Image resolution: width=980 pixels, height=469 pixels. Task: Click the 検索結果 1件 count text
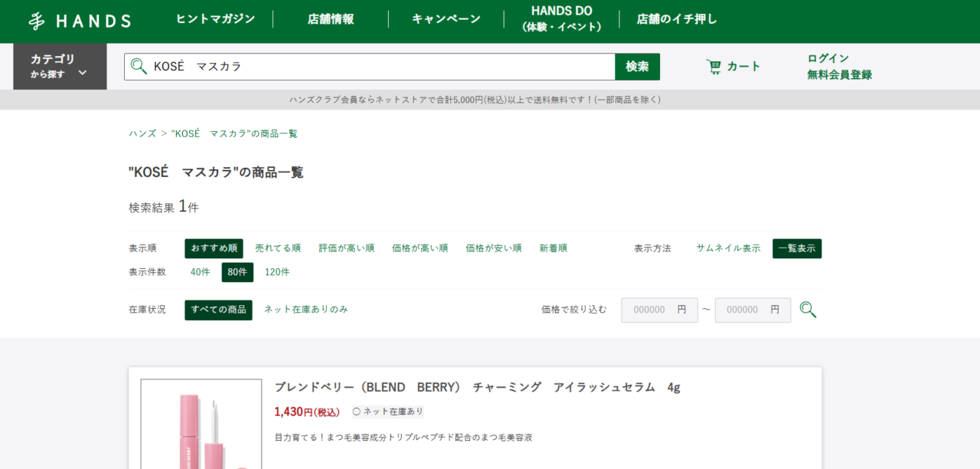coord(164,206)
